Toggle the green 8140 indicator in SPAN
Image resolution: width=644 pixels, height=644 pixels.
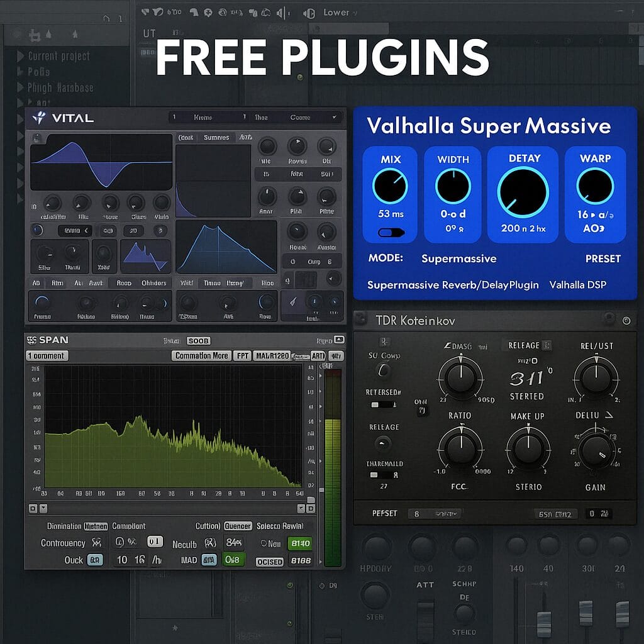[300, 543]
